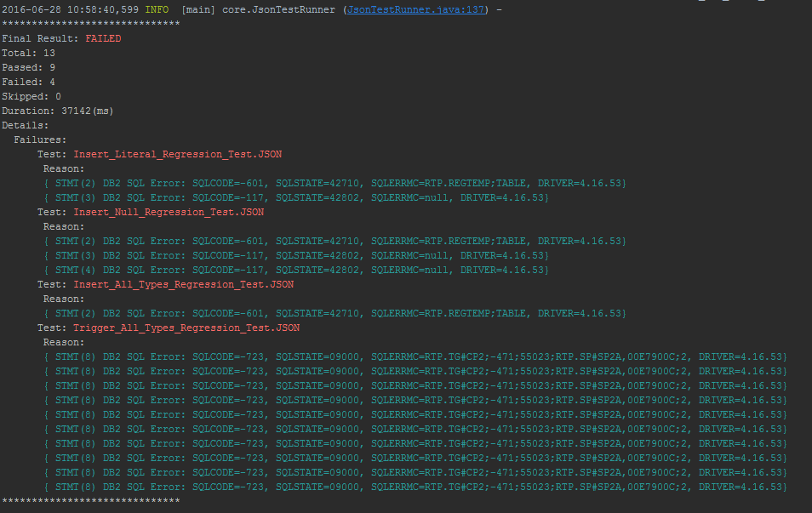Open the JsonTestRunner.java:137 source link
The width and height of the screenshot is (812, 513).
[x=416, y=9]
